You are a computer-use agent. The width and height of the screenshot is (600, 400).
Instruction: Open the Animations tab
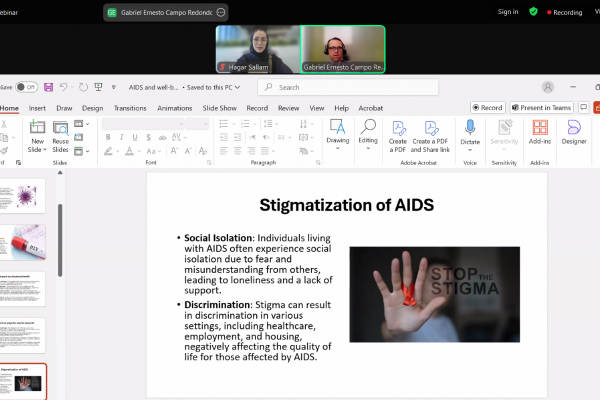pyautogui.click(x=174, y=108)
